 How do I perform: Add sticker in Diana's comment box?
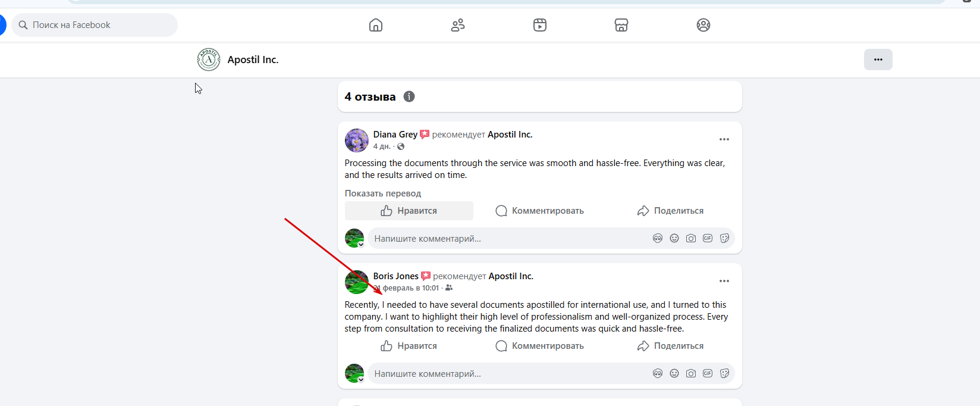point(724,238)
